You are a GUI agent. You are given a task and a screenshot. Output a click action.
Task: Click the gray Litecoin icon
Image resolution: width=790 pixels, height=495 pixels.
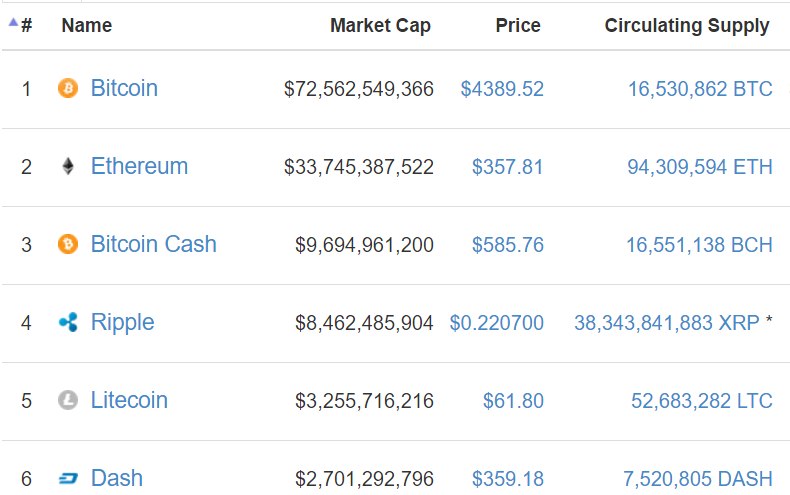click(x=68, y=400)
